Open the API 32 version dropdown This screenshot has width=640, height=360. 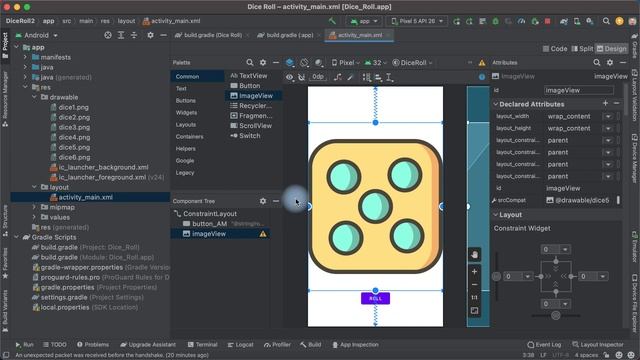click(375, 63)
